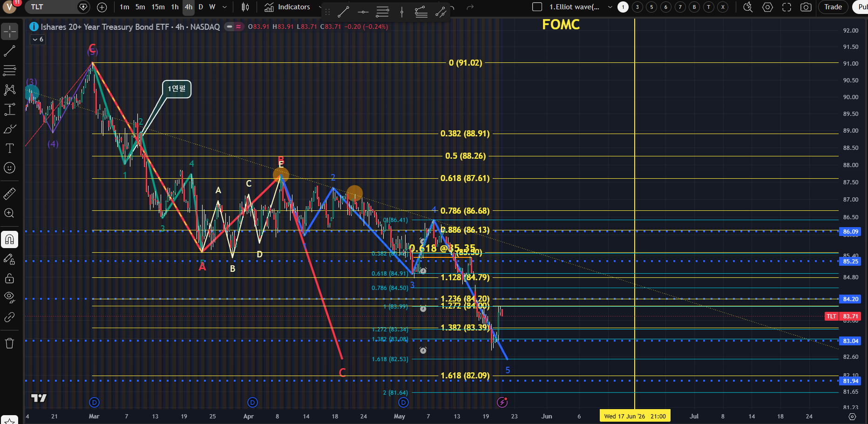This screenshot has height=424, width=868.
Task: Click the Trade button
Action: [833, 7]
